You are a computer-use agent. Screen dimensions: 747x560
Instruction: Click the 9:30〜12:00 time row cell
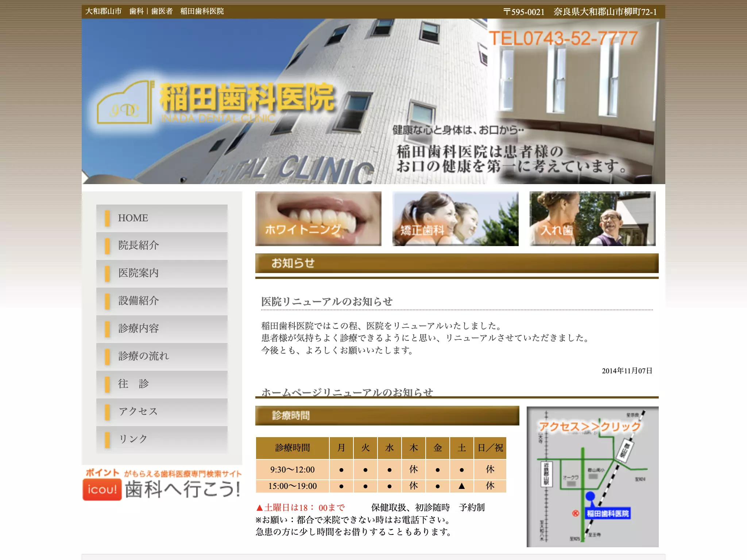[x=293, y=470]
